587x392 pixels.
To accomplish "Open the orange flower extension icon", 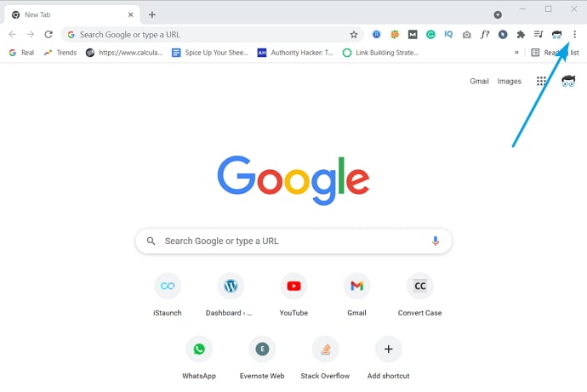I will [395, 34].
